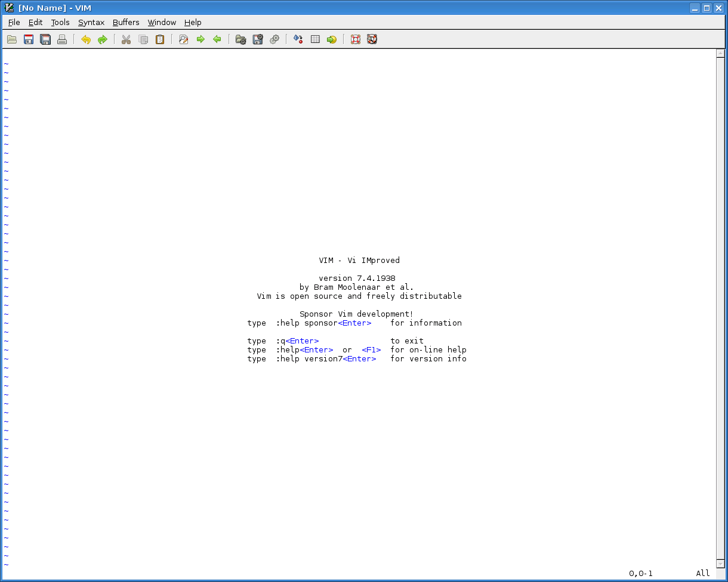Open the Syntax menu

(x=91, y=22)
